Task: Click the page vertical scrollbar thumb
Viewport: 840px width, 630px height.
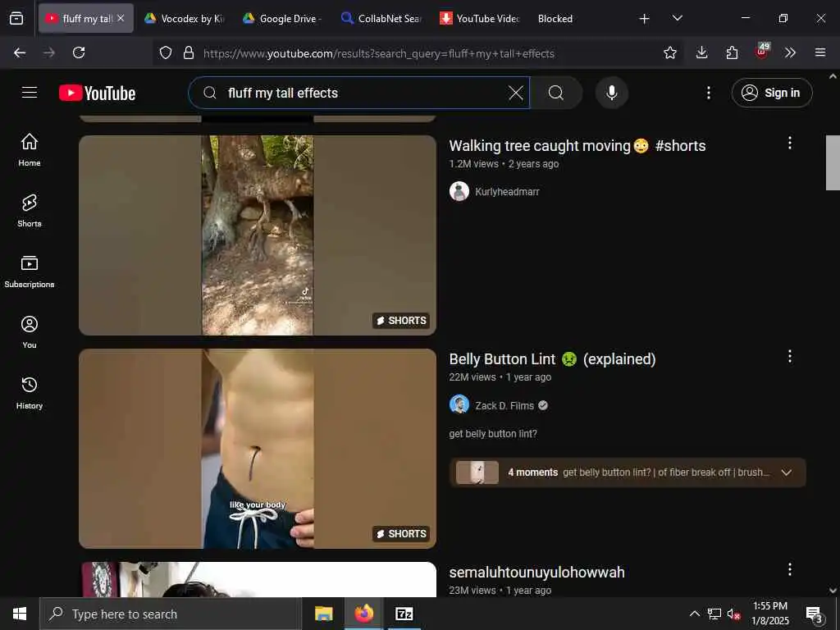Action: click(x=833, y=163)
